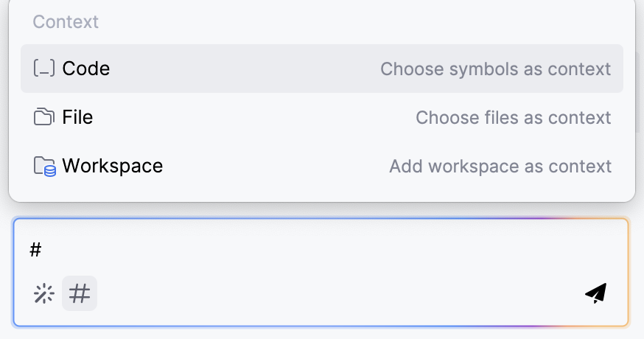Click the highlighted Code row background
Screen dimensions: 644x339
[x=243, y=69]
